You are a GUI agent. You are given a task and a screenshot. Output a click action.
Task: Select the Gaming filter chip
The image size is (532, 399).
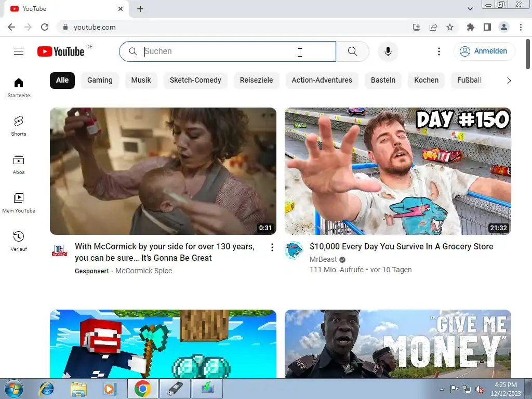click(x=100, y=80)
